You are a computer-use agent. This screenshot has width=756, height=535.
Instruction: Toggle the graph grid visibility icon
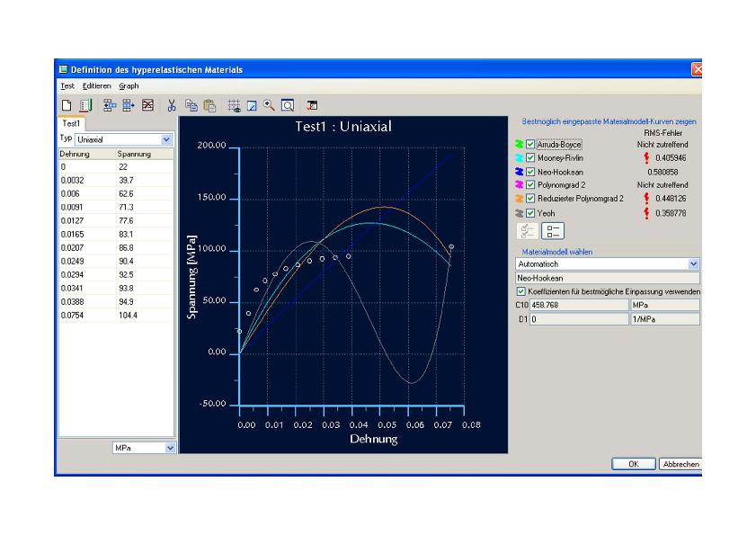[x=235, y=105]
